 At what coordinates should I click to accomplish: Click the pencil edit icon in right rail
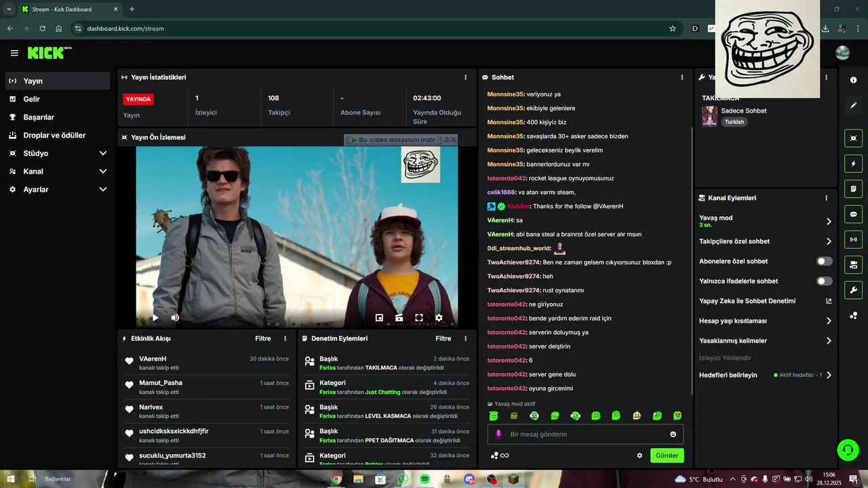click(x=853, y=106)
